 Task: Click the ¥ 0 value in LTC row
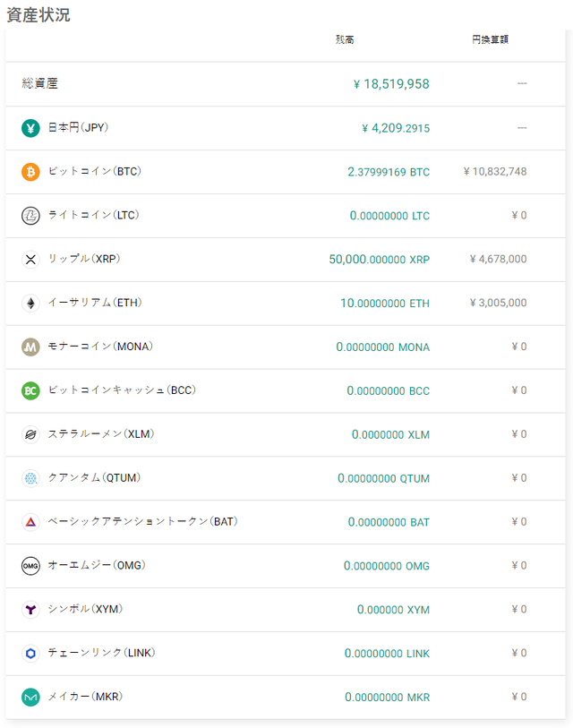(519, 215)
